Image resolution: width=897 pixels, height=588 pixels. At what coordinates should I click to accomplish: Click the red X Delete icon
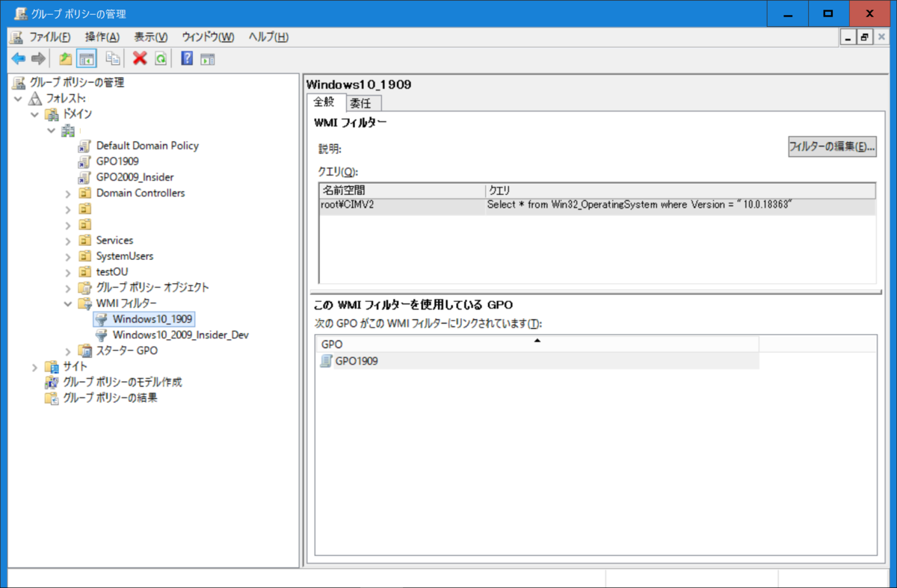[x=140, y=59]
